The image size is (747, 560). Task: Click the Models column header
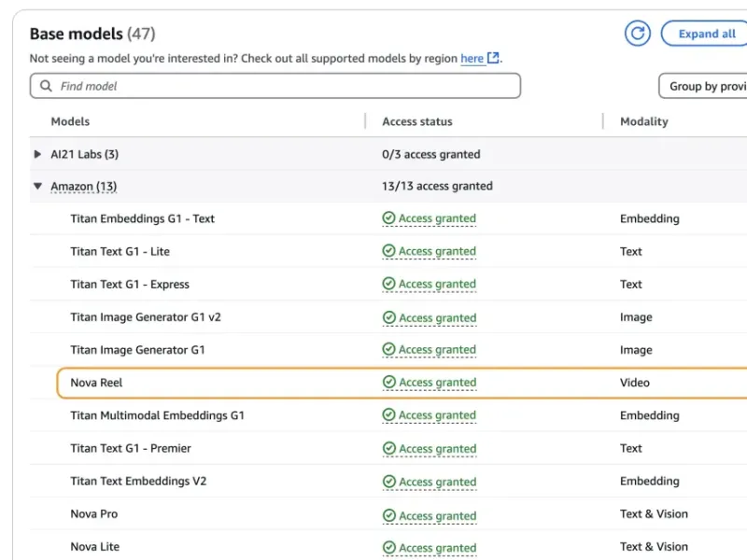pos(70,121)
